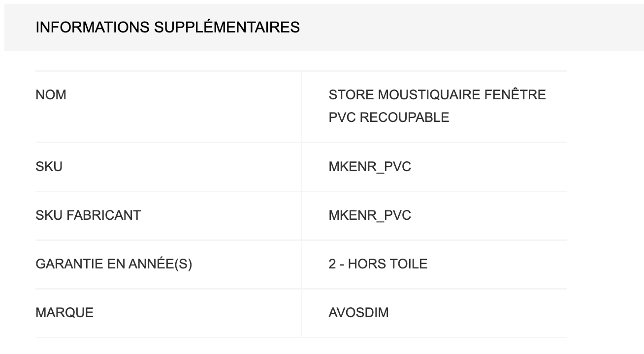Click the word SUPPLÉMENTAIRES in the heading
644x354 pixels.
(226, 28)
